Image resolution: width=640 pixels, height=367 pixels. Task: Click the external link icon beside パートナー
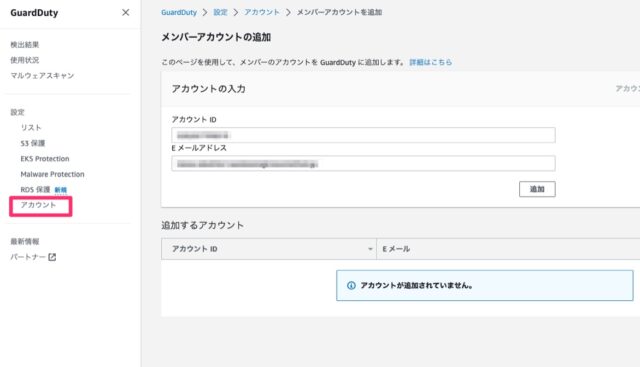coord(52,257)
